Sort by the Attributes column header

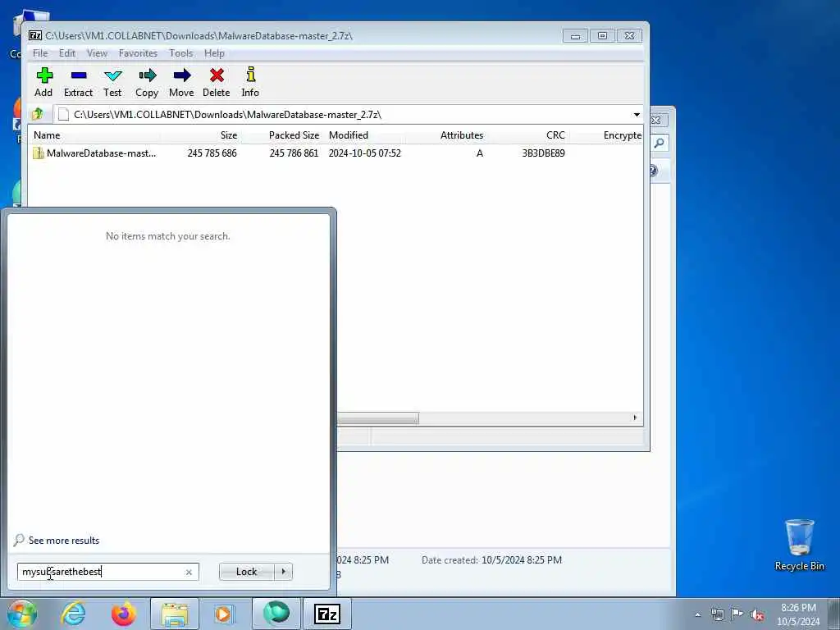coord(446,135)
